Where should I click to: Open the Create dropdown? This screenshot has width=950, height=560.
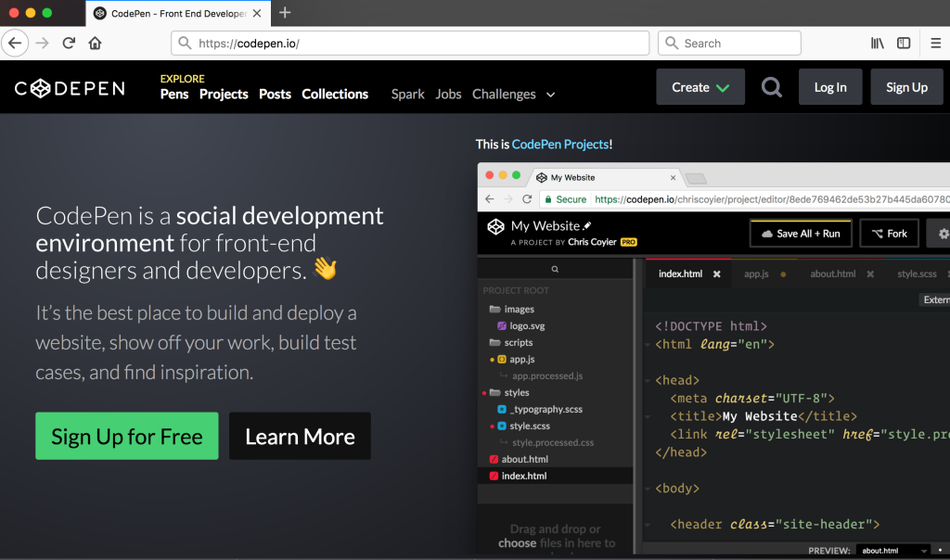pos(700,87)
